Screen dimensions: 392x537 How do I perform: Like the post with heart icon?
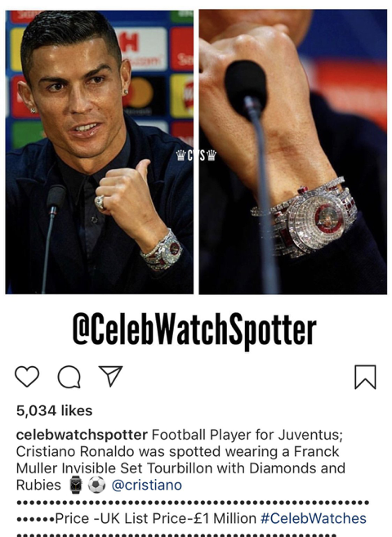coord(27,376)
